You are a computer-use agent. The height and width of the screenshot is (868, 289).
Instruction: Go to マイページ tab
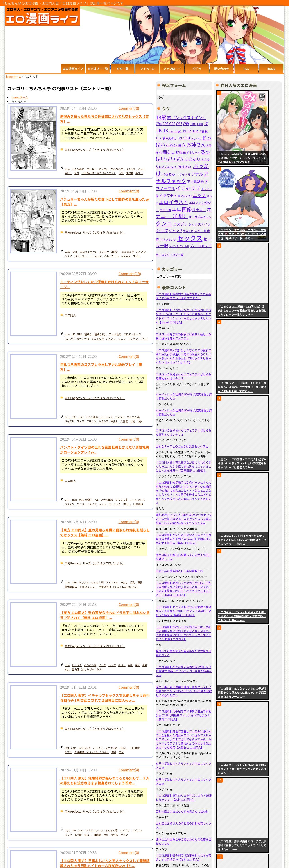[x=147, y=69]
